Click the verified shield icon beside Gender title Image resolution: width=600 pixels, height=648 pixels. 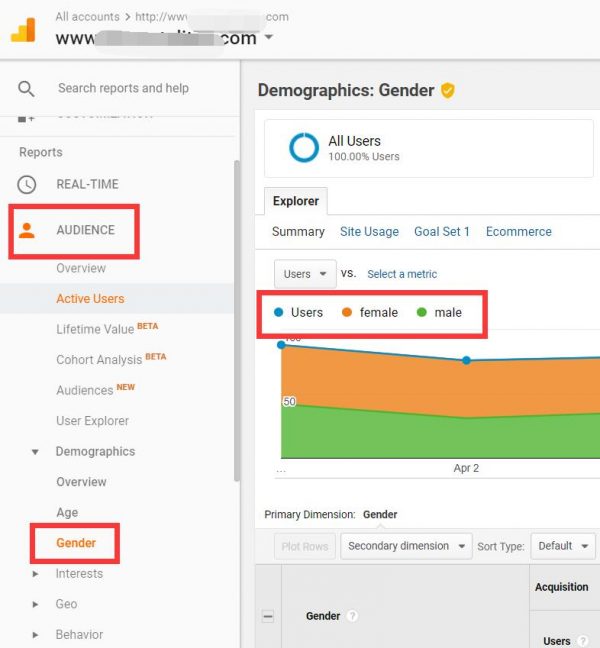tap(448, 91)
